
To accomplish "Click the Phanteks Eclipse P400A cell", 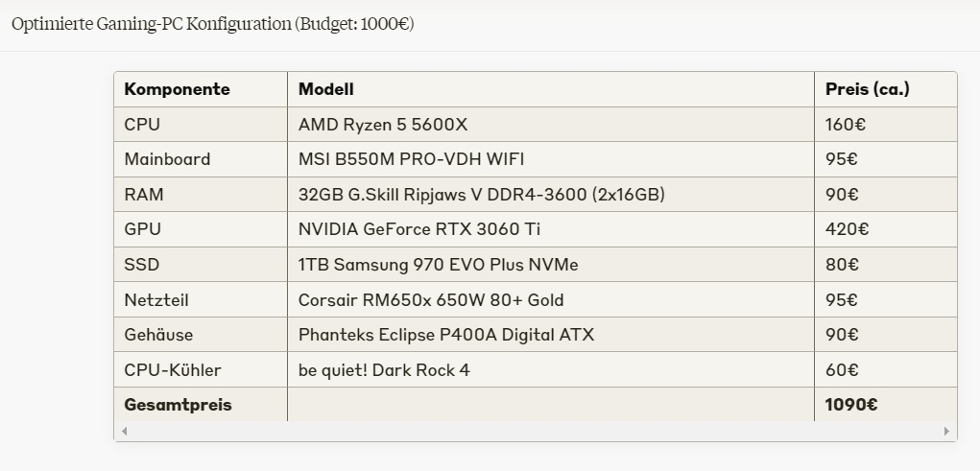I will coord(551,335).
